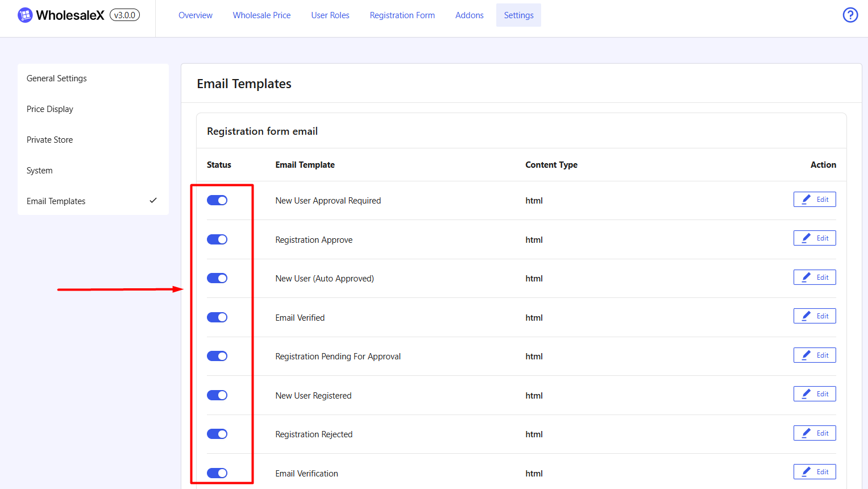This screenshot has height=489, width=868.
Task: Click the Email Templates page heading
Action: pos(244,84)
